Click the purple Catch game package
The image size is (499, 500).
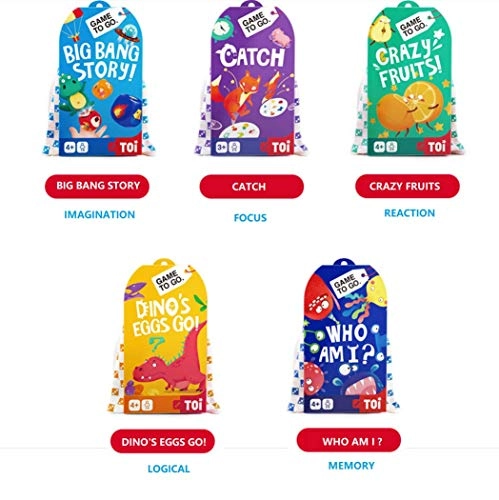point(252,79)
